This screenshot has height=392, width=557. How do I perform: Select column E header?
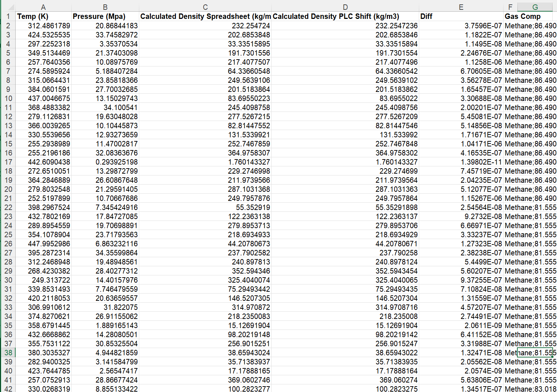461,7
